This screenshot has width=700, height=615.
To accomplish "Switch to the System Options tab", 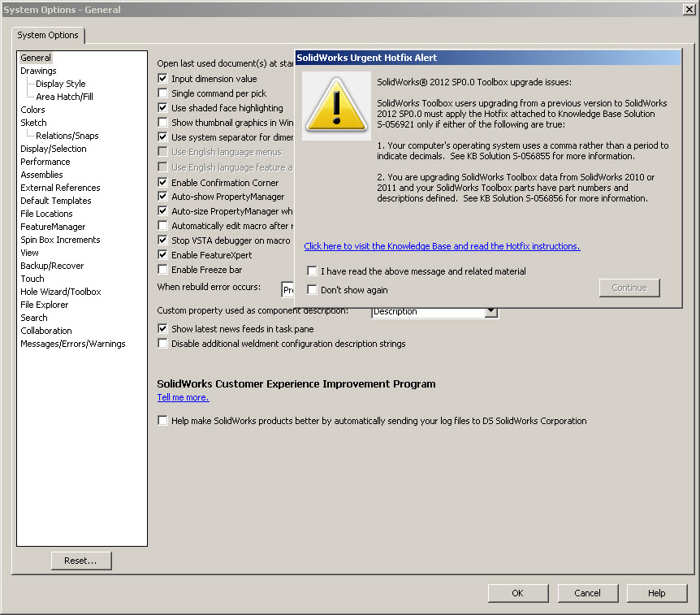I will (x=48, y=36).
